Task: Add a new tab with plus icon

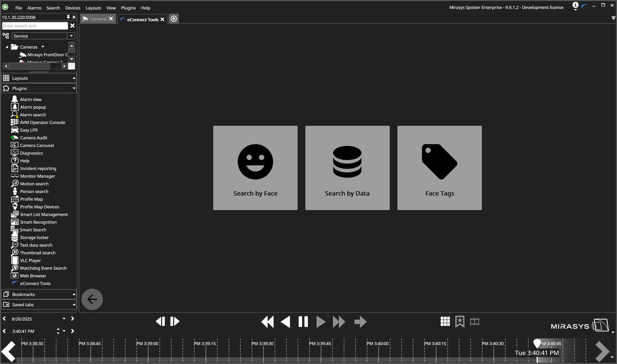Action: 174,19
